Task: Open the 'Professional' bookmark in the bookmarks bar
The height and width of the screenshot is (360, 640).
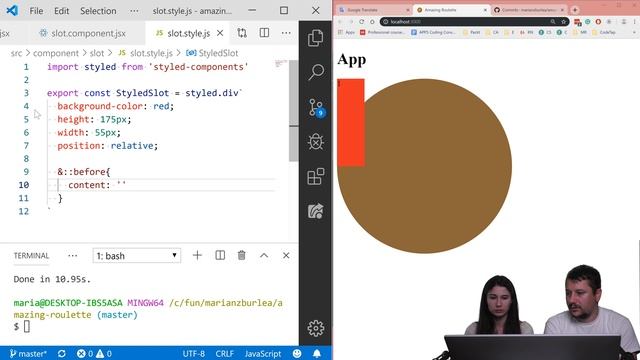Action: (382, 32)
